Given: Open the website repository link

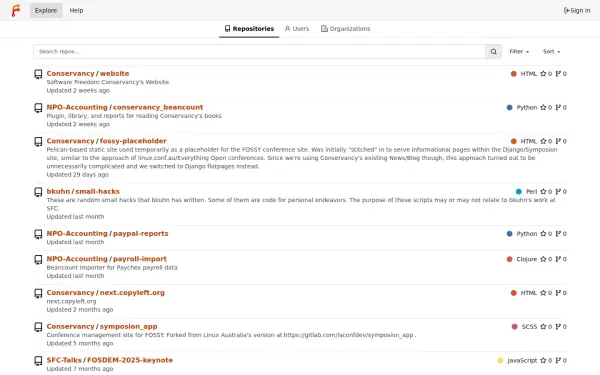Looking at the screenshot, I should (x=114, y=73).
